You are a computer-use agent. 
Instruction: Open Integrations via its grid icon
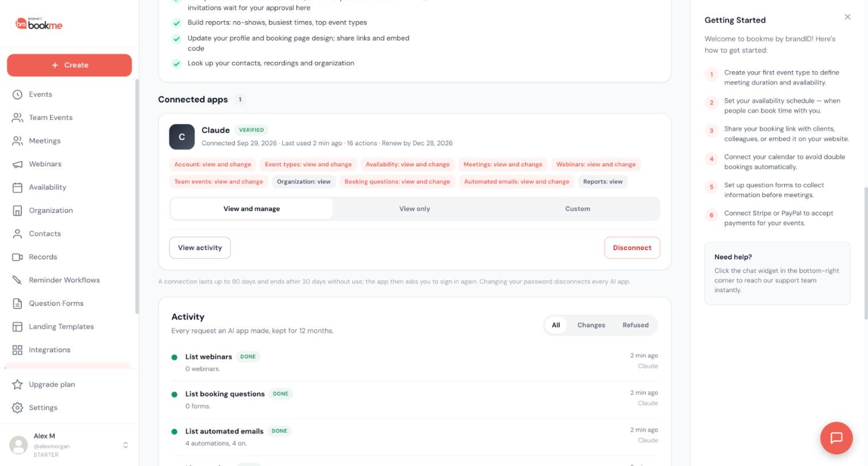(17, 350)
